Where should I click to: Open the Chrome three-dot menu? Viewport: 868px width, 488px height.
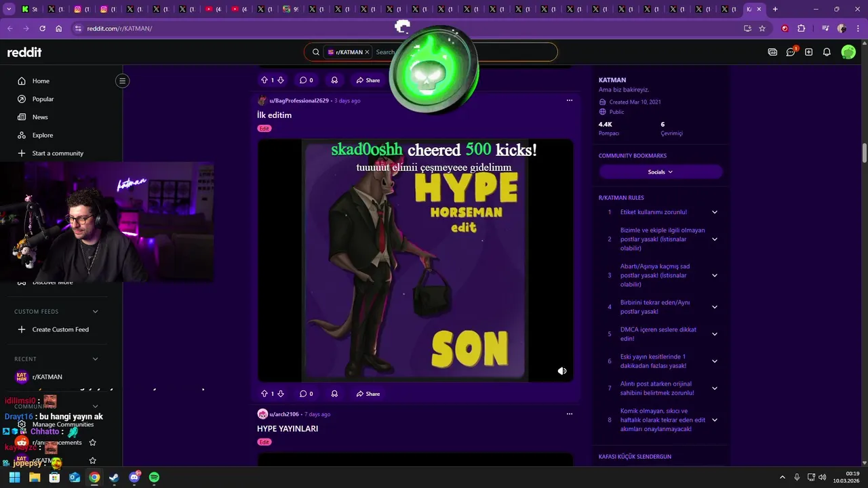[858, 28]
